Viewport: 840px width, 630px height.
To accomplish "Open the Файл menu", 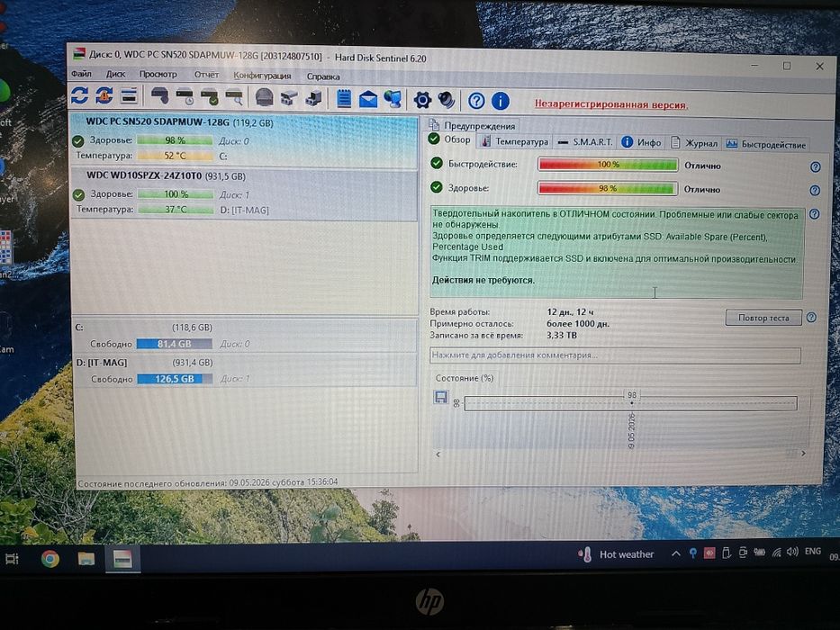I will tap(81, 74).
